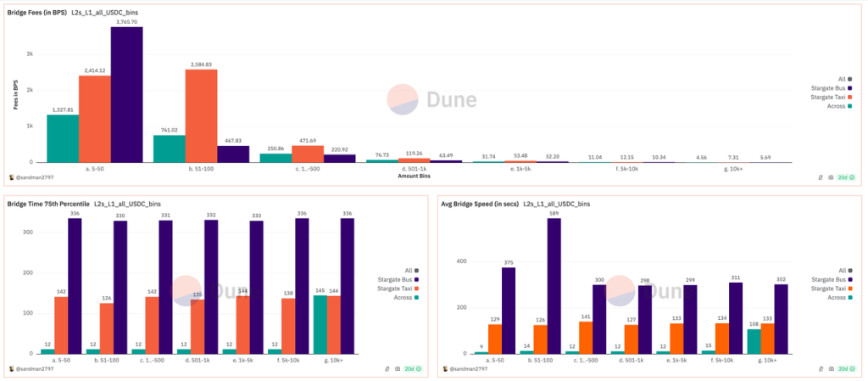
Task: Click the camera icon in Bridge Time panel
Action: coord(397,369)
